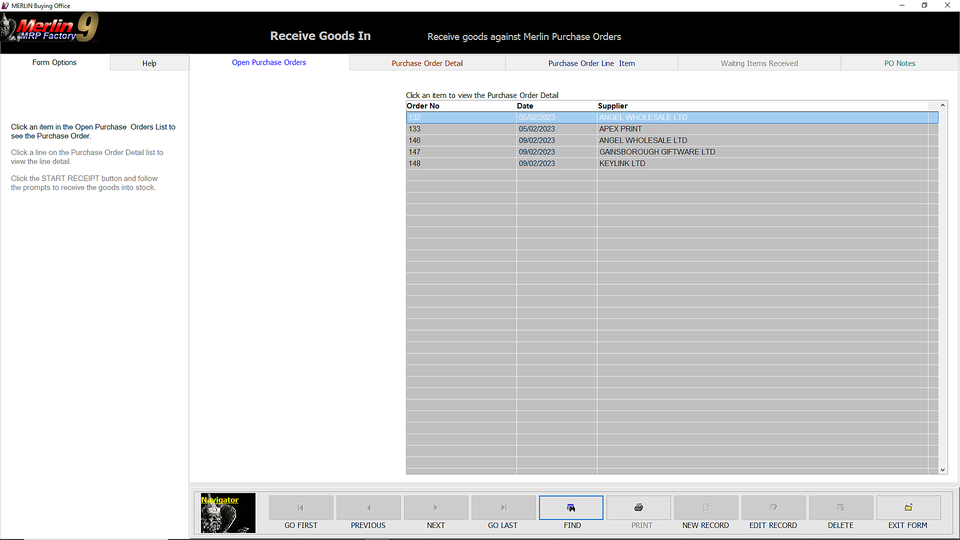This screenshot has width=960, height=540.
Task: Open the Purchase Order Line Item tab
Action: pos(591,63)
